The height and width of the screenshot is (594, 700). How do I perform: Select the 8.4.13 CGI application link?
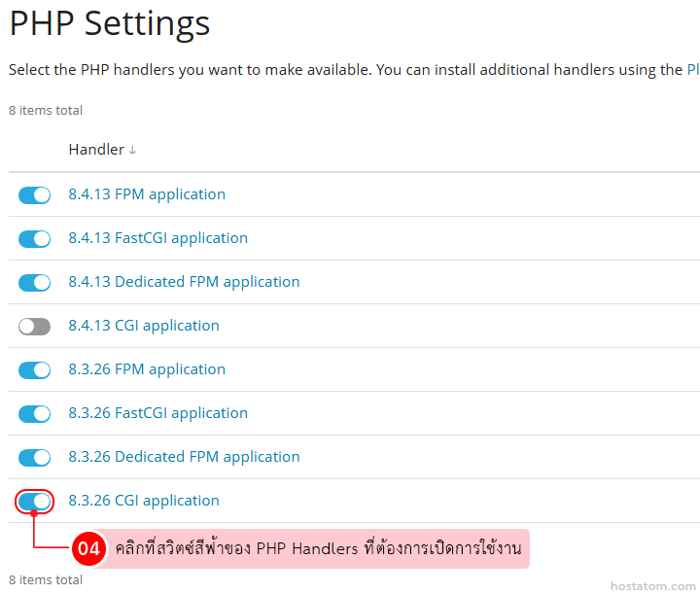coord(144,326)
